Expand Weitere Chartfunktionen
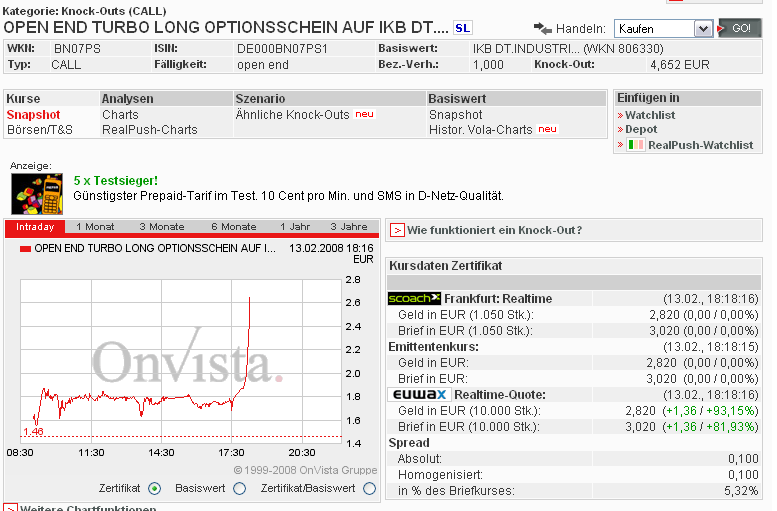Screen dimensions: 777x511 (88, 508)
